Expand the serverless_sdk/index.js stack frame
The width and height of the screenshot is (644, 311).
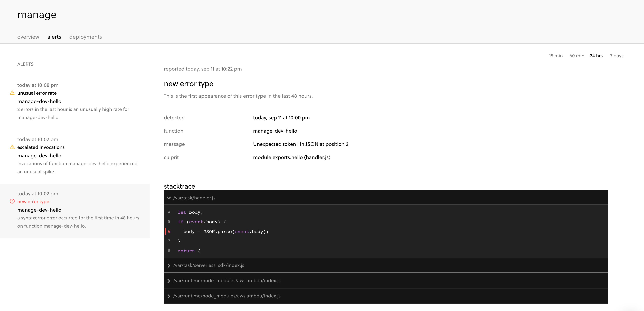[169, 266]
